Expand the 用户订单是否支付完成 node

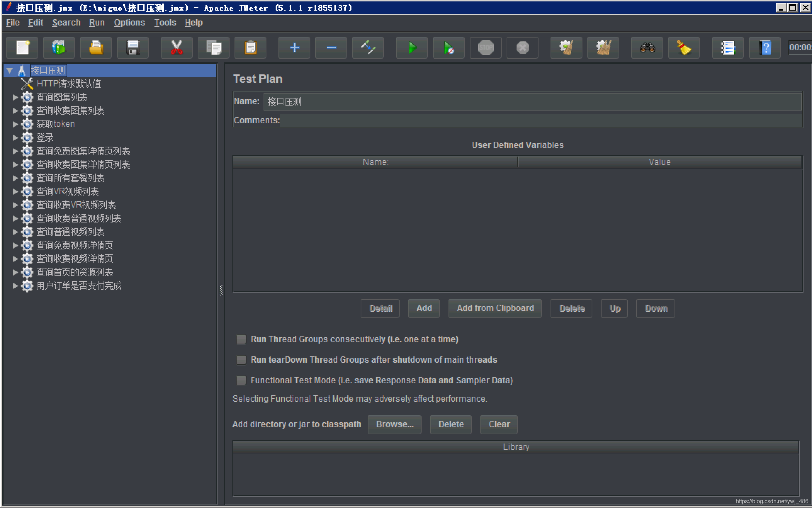(15, 286)
